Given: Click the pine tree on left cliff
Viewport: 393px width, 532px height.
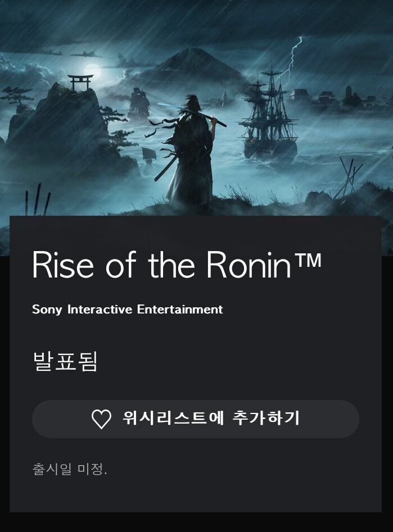Looking at the screenshot, I should [17, 97].
